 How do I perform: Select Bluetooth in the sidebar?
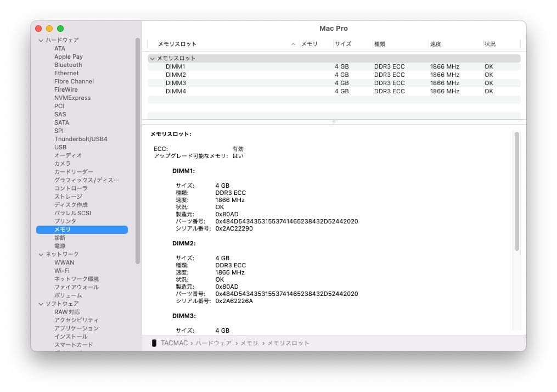pos(67,65)
